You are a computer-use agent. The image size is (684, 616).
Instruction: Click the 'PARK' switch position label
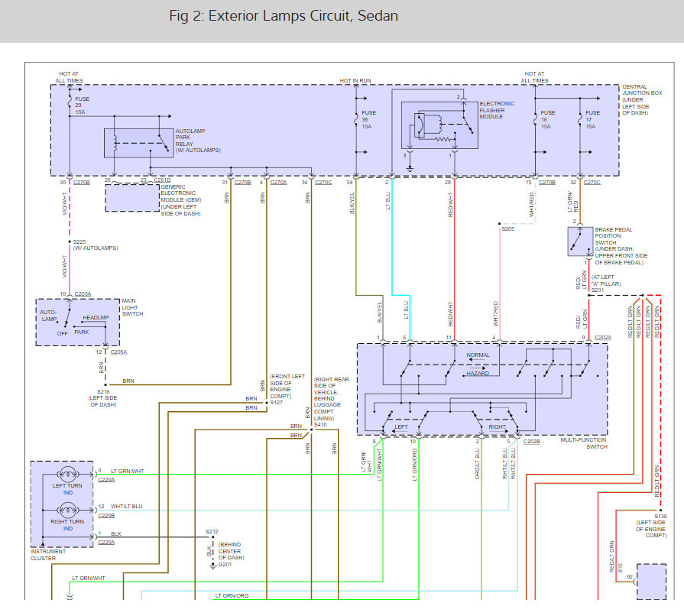(x=81, y=332)
